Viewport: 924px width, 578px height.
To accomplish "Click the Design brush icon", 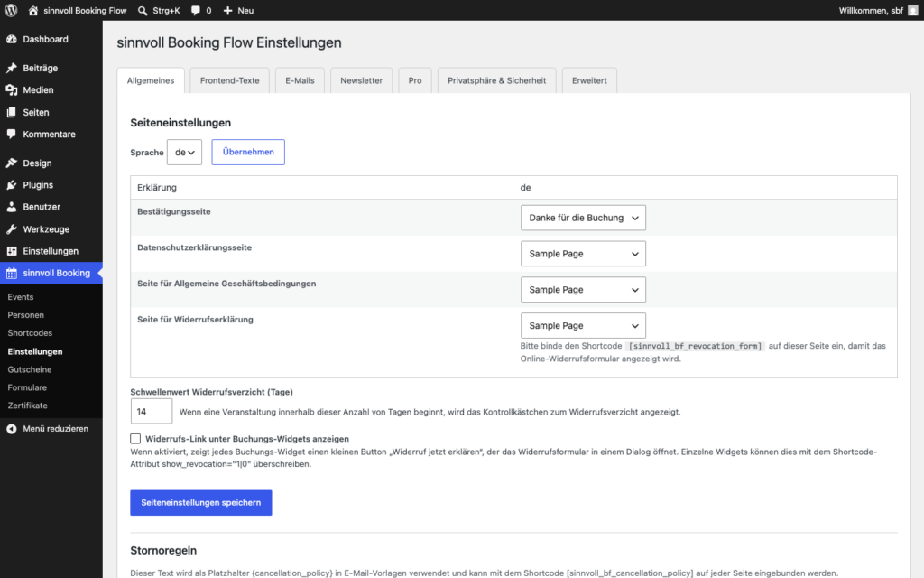I will pyautogui.click(x=11, y=163).
